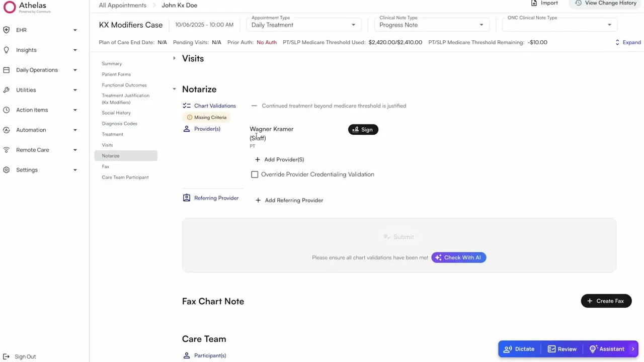Open the ONC Clinical Note Type field
This screenshot has height=362, width=644.
pyautogui.click(x=559, y=25)
